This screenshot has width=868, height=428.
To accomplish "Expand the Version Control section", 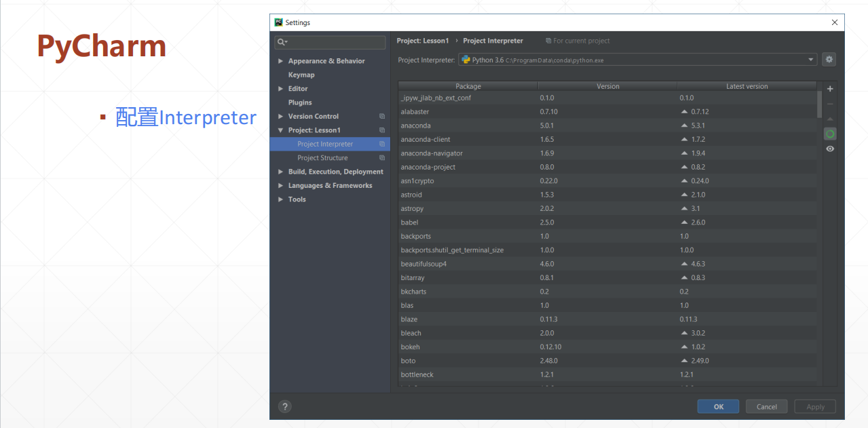I will coord(280,117).
